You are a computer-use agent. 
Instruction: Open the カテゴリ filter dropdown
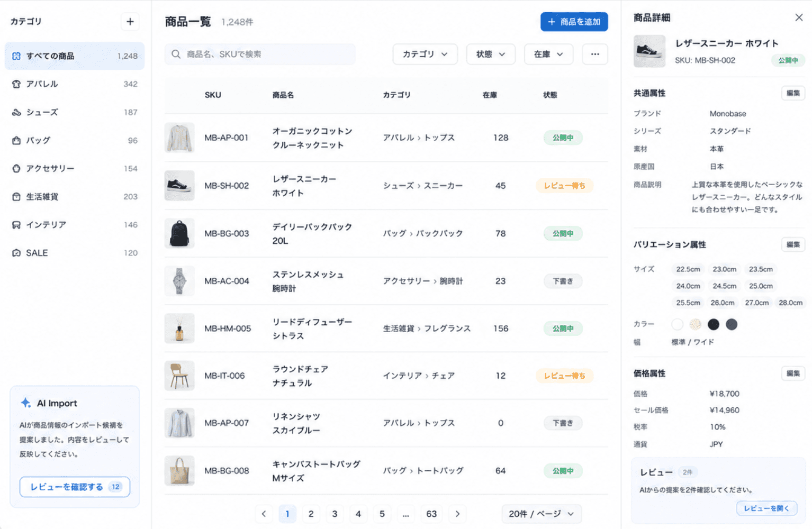[x=425, y=54]
